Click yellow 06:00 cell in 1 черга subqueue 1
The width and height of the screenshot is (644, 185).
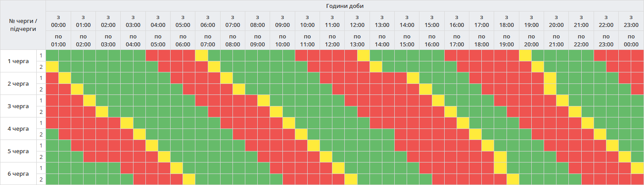click(x=202, y=55)
